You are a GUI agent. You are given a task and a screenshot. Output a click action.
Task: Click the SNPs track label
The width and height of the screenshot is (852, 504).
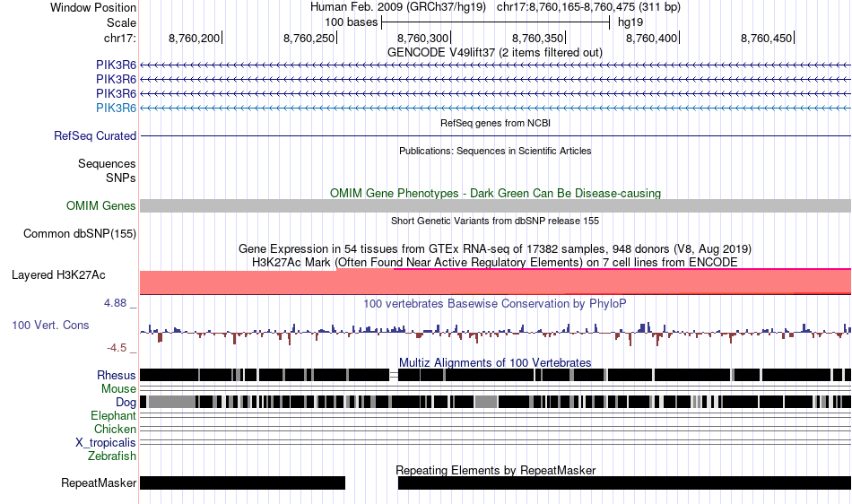point(121,178)
